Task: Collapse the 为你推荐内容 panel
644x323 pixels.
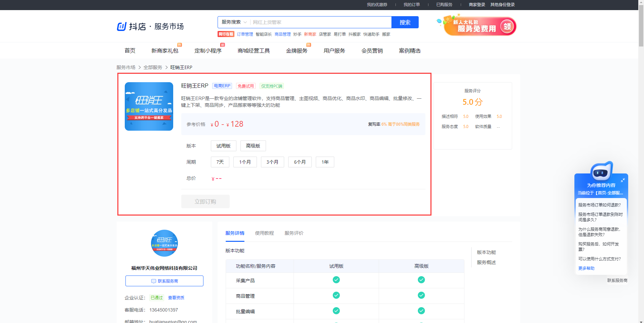Action: coord(623,180)
